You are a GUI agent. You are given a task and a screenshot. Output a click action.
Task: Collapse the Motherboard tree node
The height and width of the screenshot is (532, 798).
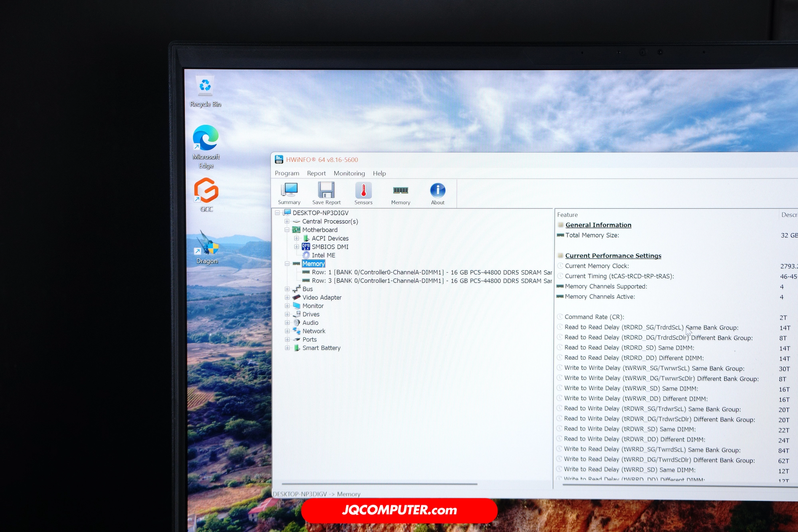pos(287,230)
